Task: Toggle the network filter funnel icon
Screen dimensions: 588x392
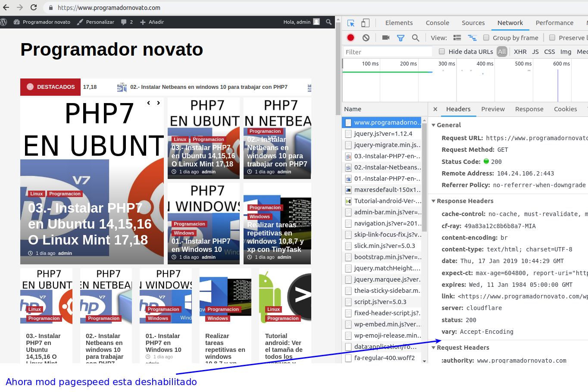Action: [400, 38]
